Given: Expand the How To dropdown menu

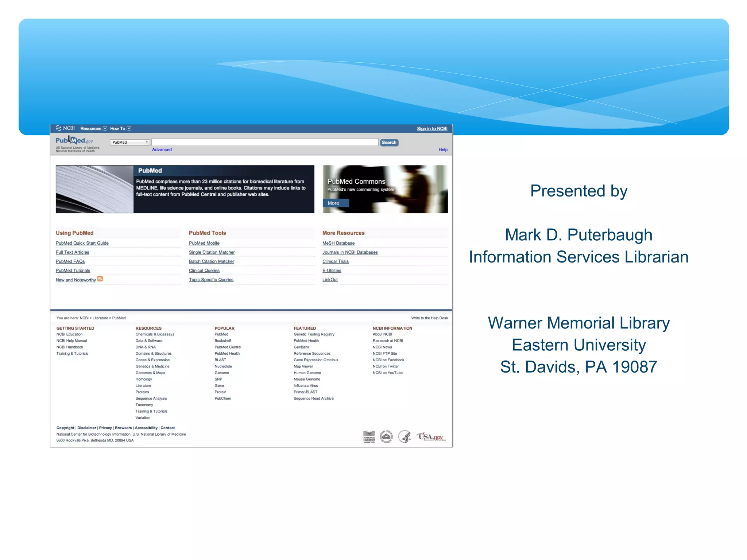Looking at the screenshot, I should [x=121, y=129].
